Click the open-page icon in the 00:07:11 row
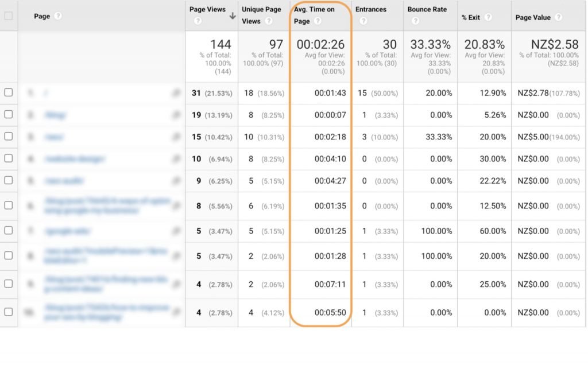The width and height of the screenshot is (588, 392). [x=176, y=285]
